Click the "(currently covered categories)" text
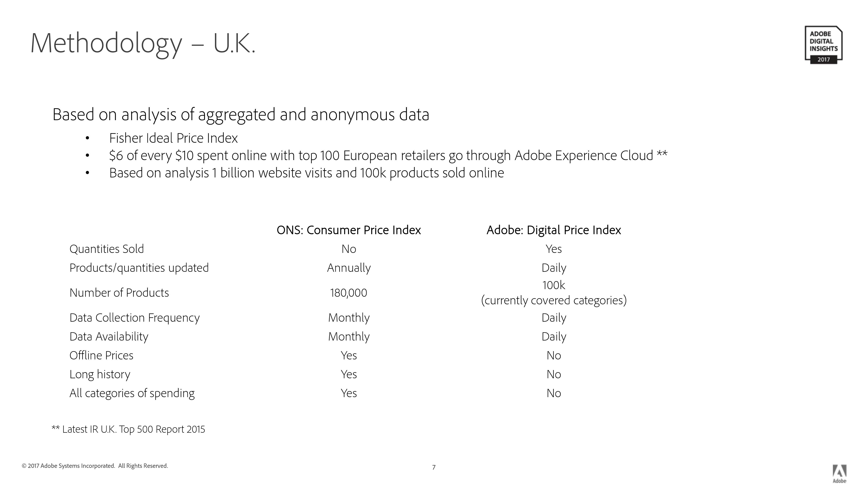 tap(554, 300)
